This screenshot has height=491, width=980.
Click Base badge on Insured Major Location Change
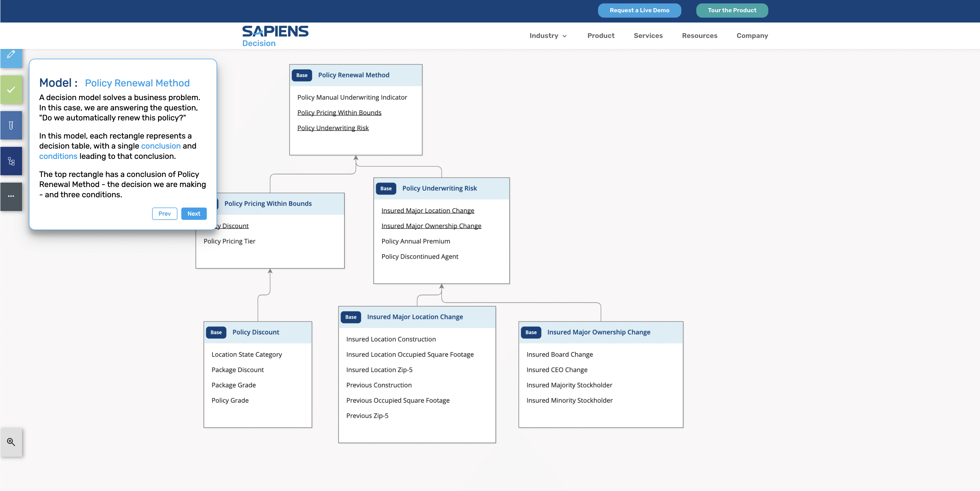351,317
